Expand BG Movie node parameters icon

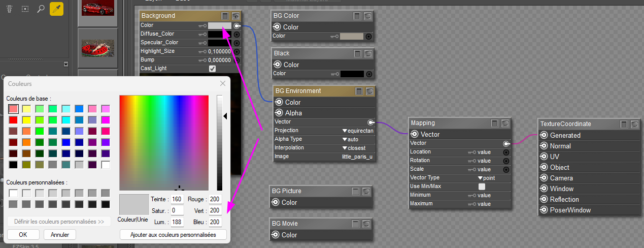(x=356, y=224)
